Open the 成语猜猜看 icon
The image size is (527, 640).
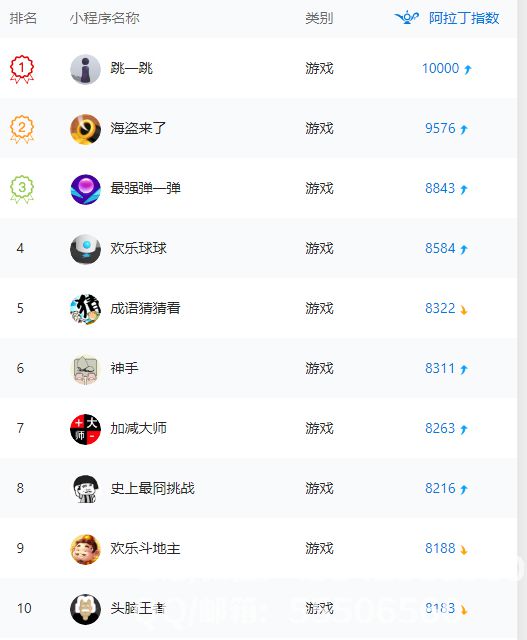[x=85, y=309]
